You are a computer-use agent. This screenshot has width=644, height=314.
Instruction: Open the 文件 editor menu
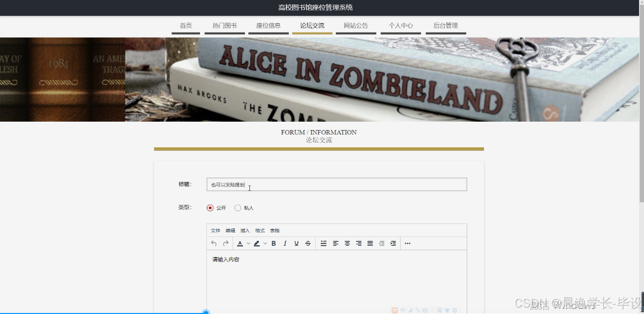click(x=216, y=230)
